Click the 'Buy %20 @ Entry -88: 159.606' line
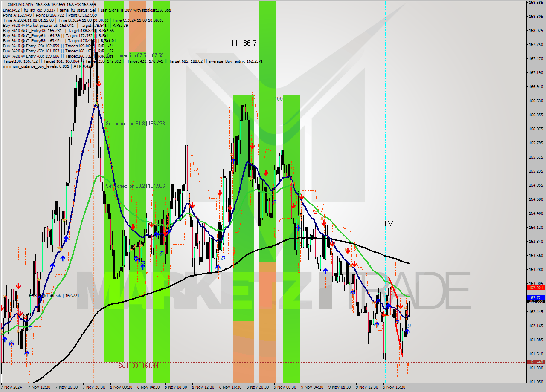This screenshot has height=392, width=546. point(58,56)
